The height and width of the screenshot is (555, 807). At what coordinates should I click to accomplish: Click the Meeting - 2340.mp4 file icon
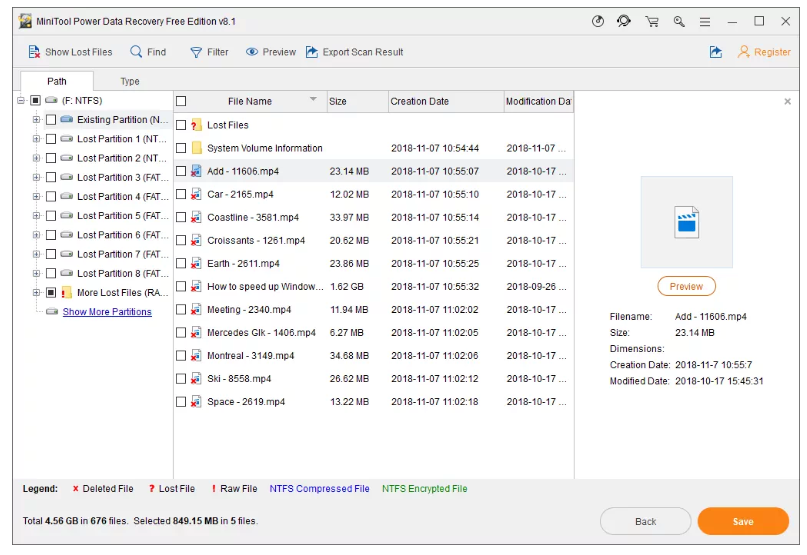[x=196, y=309]
